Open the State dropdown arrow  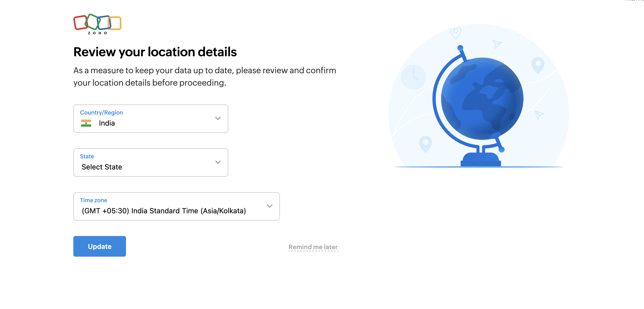(218, 162)
